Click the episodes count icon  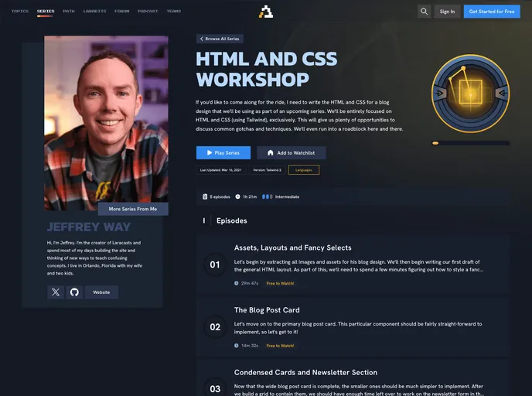(205, 196)
